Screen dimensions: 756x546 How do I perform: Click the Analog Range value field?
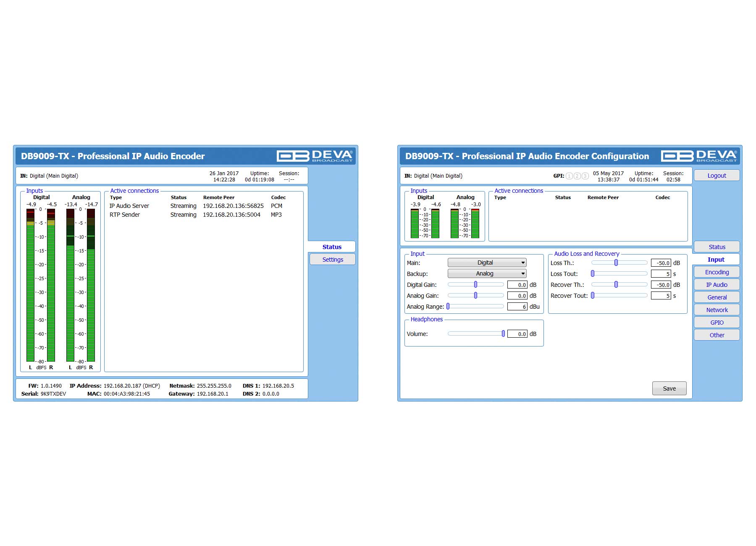[x=517, y=307]
